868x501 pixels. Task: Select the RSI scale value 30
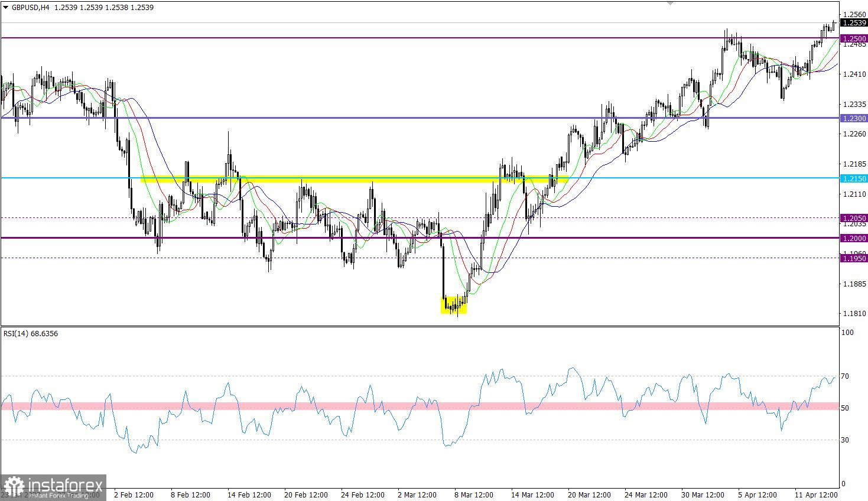tap(846, 440)
